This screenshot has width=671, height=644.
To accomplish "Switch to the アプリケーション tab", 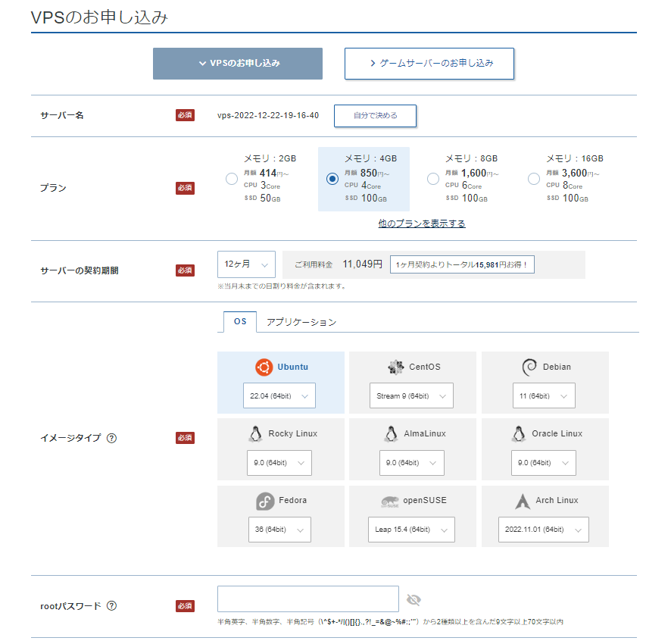I will coord(301,322).
